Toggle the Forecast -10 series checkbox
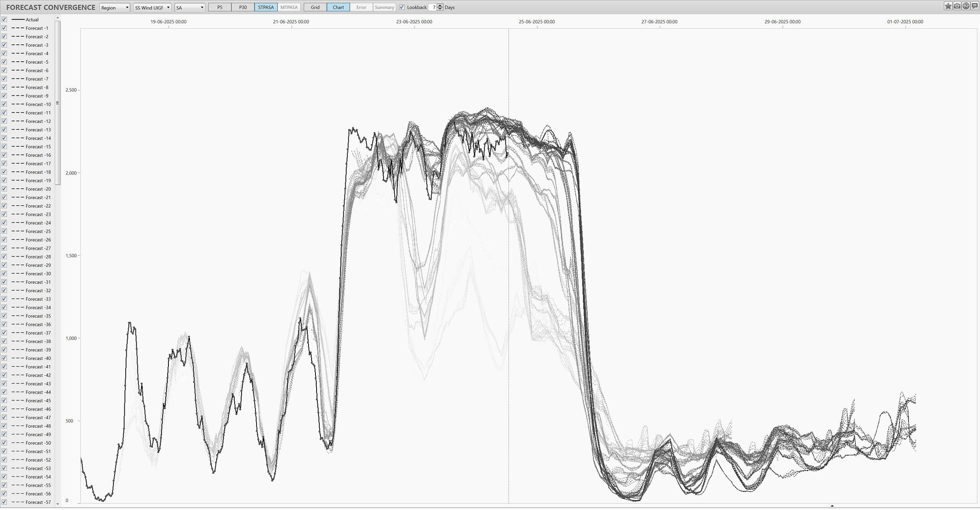 (x=4, y=104)
